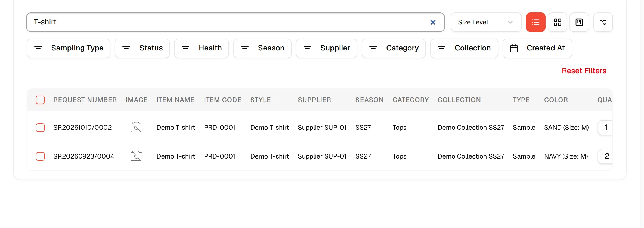Image resolution: width=644 pixels, height=228 pixels.
Task: Click the T-shirt search field
Action: 236,22
